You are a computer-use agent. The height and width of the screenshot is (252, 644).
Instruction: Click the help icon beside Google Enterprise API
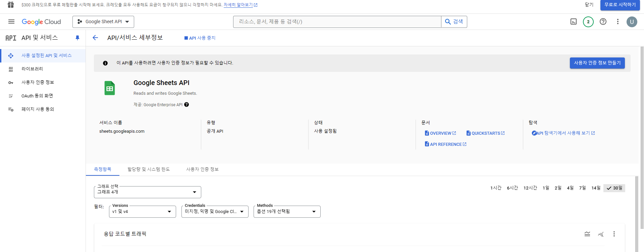coord(186,104)
